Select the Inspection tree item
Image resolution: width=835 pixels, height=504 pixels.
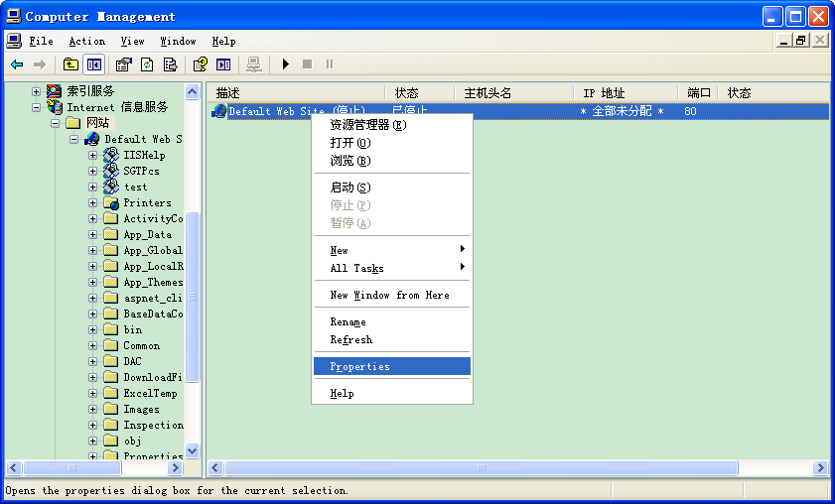[x=153, y=426]
